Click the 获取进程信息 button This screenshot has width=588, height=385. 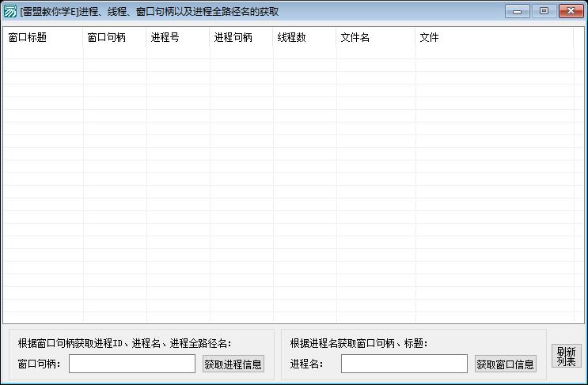[x=233, y=364]
